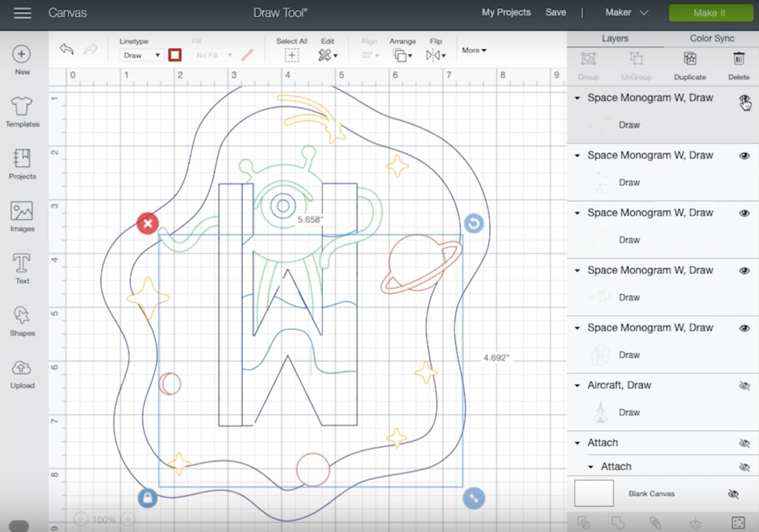Image resolution: width=759 pixels, height=532 pixels.
Task: Click the 5.658" width dimension label
Action: pyautogui.click(x=310, y=220)
